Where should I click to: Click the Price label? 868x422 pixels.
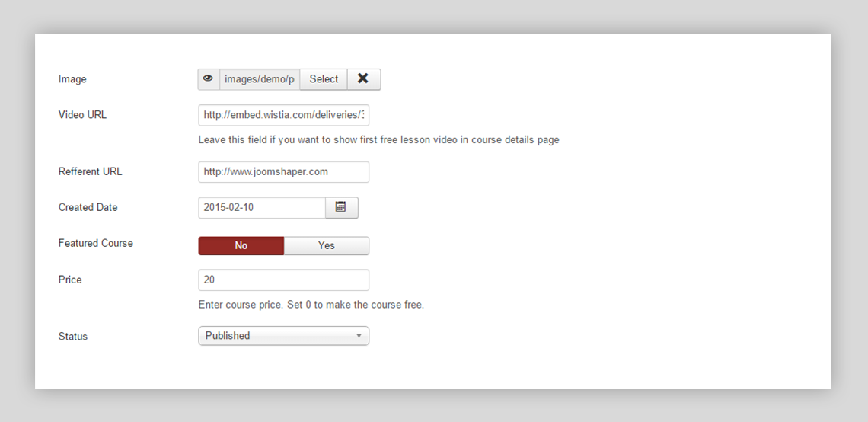tap(70, 280)
